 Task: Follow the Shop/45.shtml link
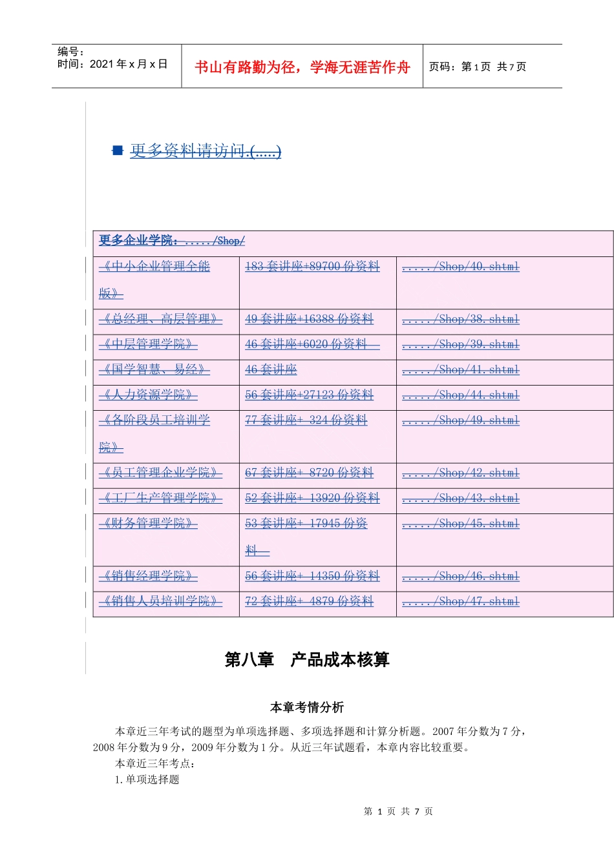point(461,523)
